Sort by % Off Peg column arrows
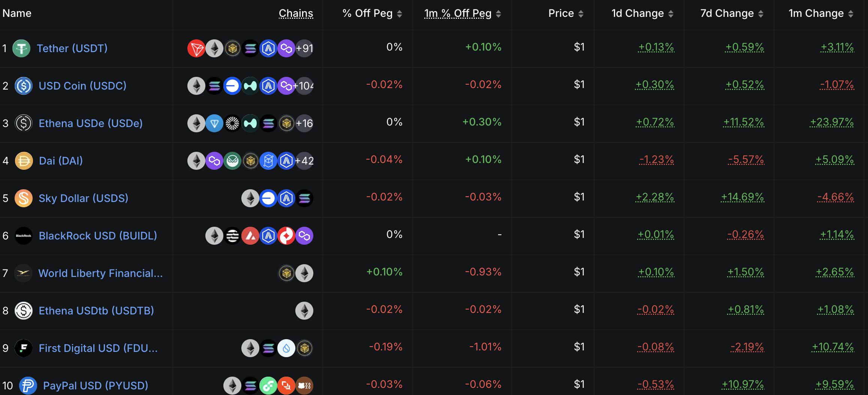Image resolution: width=868 pixels, height=395 pixels. pyautogui.click(x=400, y=14)
